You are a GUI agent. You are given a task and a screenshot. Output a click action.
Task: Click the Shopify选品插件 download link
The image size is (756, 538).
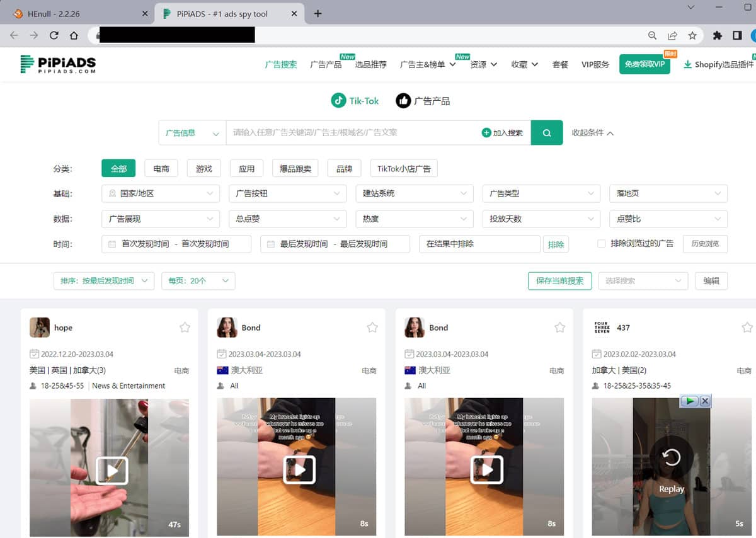pyautogui.click(x=719, y=64)
